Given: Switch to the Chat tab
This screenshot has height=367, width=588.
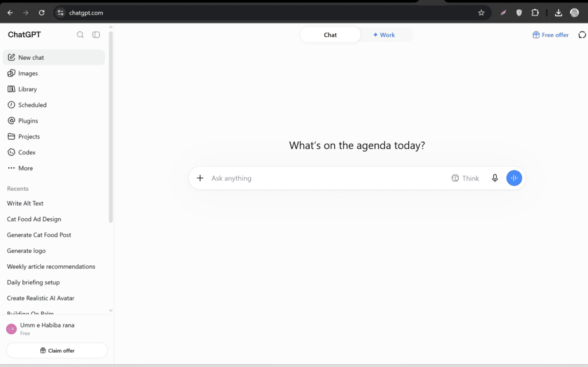Looking at the screenshot, I should (x=330, y=34).
